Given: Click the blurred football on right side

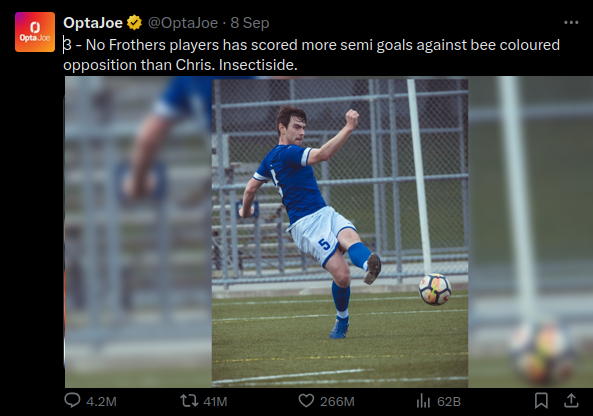Looking at the screenshot, I should (542, 351).
